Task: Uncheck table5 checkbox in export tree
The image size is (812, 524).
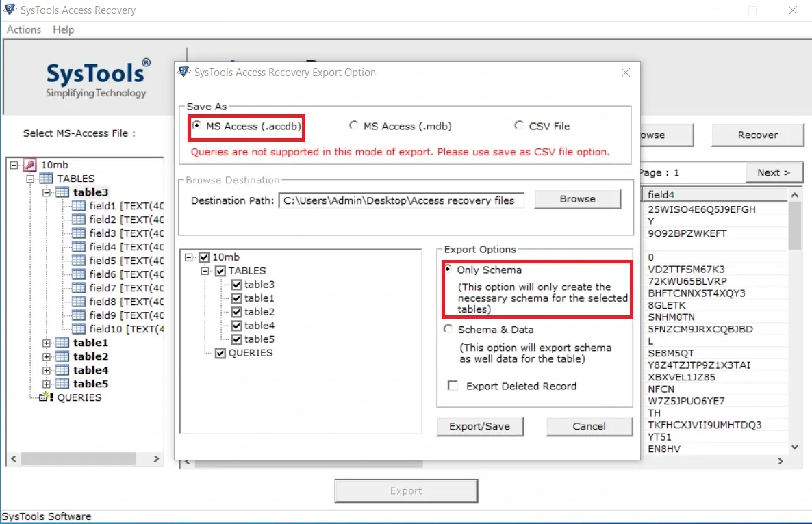Action: tap(237, 339)
